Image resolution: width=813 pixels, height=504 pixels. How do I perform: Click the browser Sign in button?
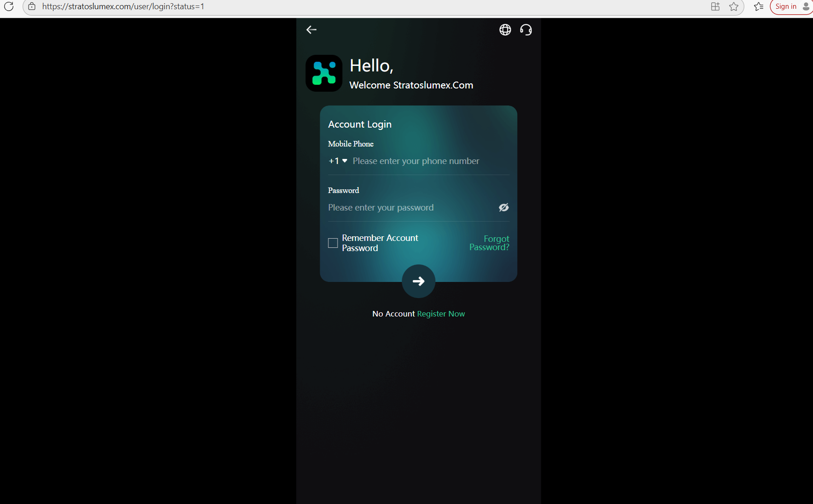[785, 6]
